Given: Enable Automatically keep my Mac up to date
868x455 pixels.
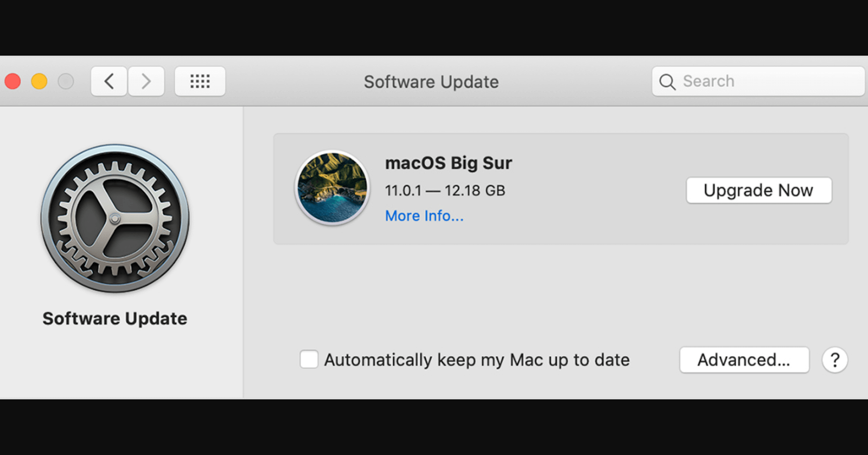Looking at the screenshot, I should point(309,359).
